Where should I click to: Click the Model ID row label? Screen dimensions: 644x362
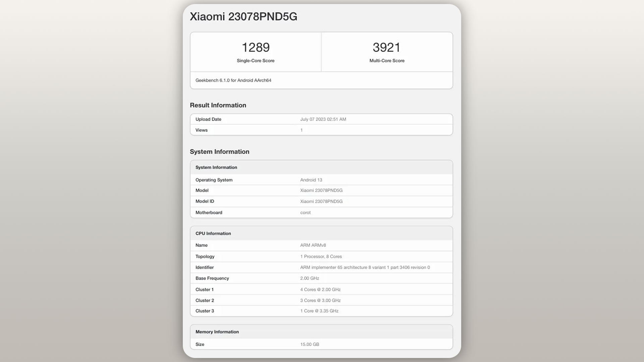205,201
